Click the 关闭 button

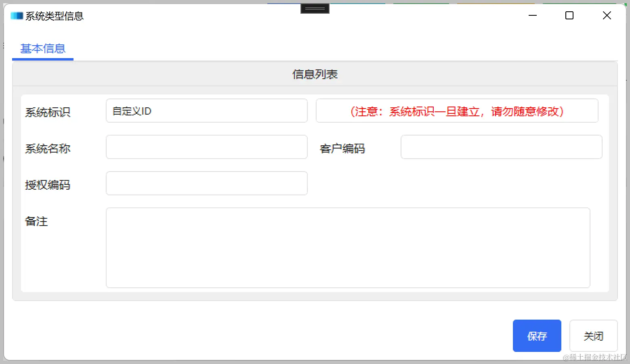pos(593,336)
